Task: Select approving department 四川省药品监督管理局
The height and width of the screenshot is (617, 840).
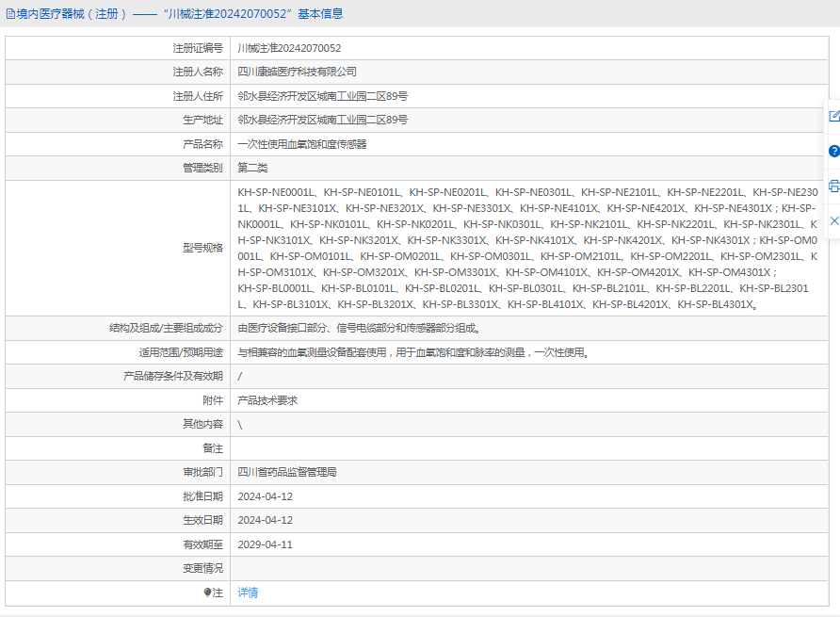Action: coord(287,472)
